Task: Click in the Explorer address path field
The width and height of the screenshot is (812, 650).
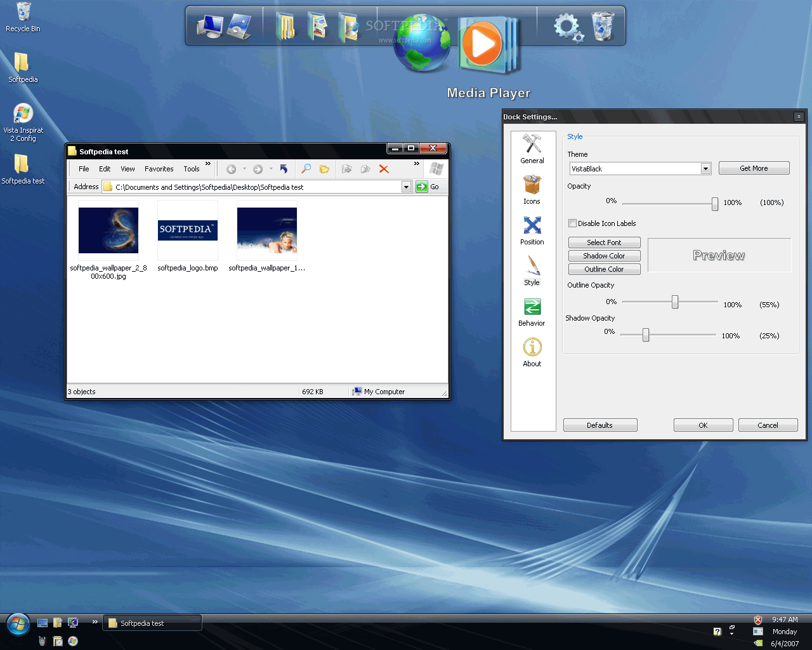Action: click(257, 187)
